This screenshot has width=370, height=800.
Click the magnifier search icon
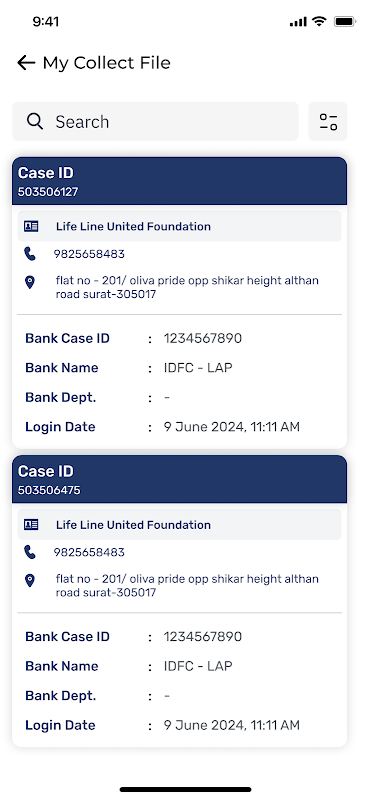click(35, 121)
